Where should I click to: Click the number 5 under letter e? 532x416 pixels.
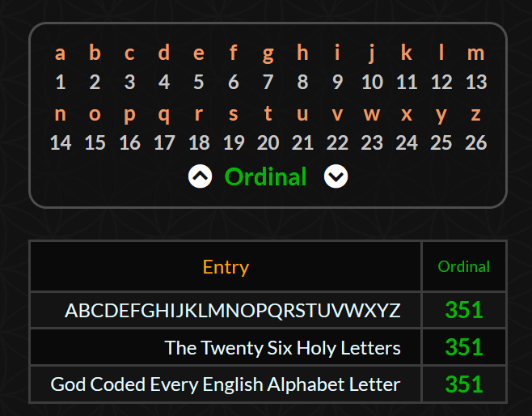click(199, 82)
